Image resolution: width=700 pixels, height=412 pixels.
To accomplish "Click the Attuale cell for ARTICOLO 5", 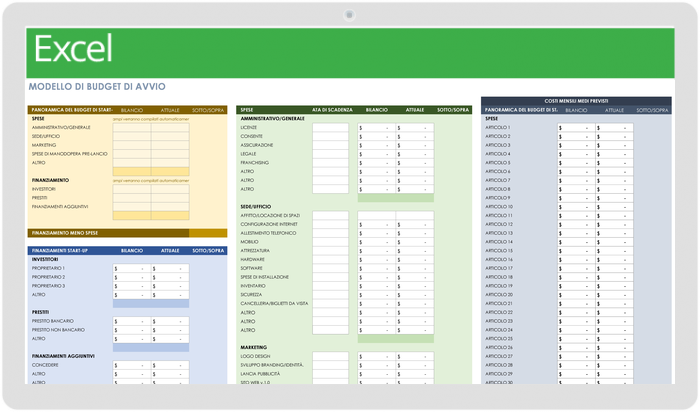I will pos(614,163).
